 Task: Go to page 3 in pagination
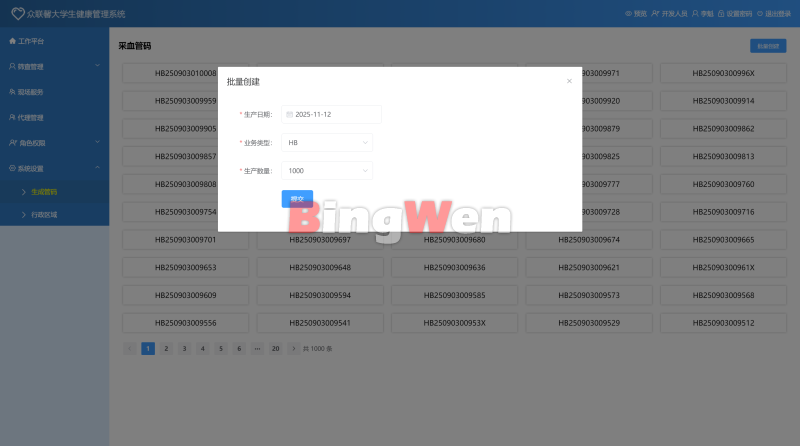pos(184,348)
